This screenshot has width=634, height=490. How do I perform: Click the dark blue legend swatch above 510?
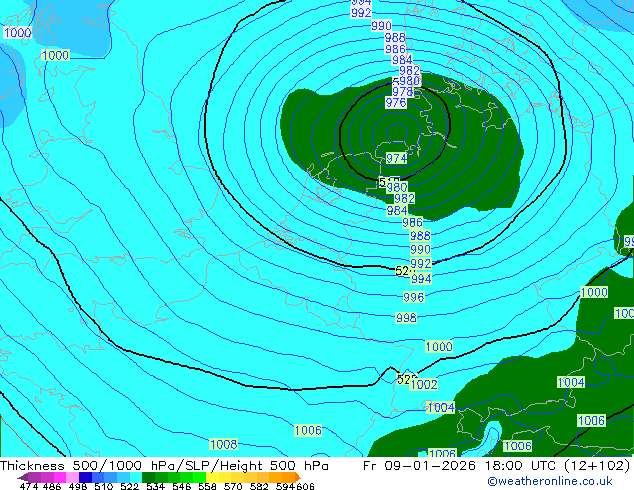coord(85,477)
